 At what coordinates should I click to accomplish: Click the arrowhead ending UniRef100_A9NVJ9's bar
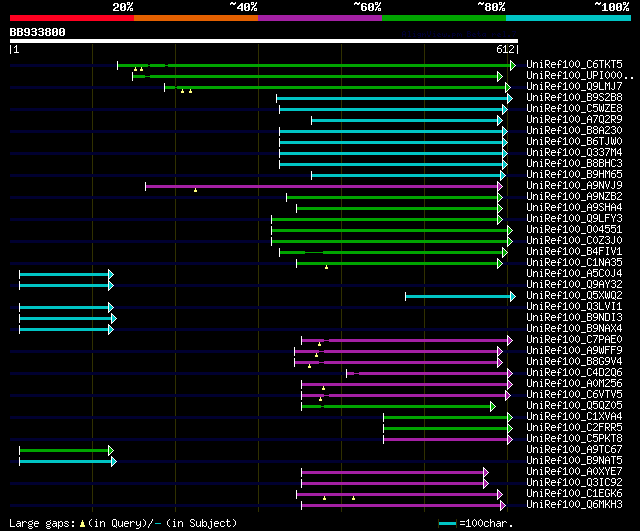(500, 187)
